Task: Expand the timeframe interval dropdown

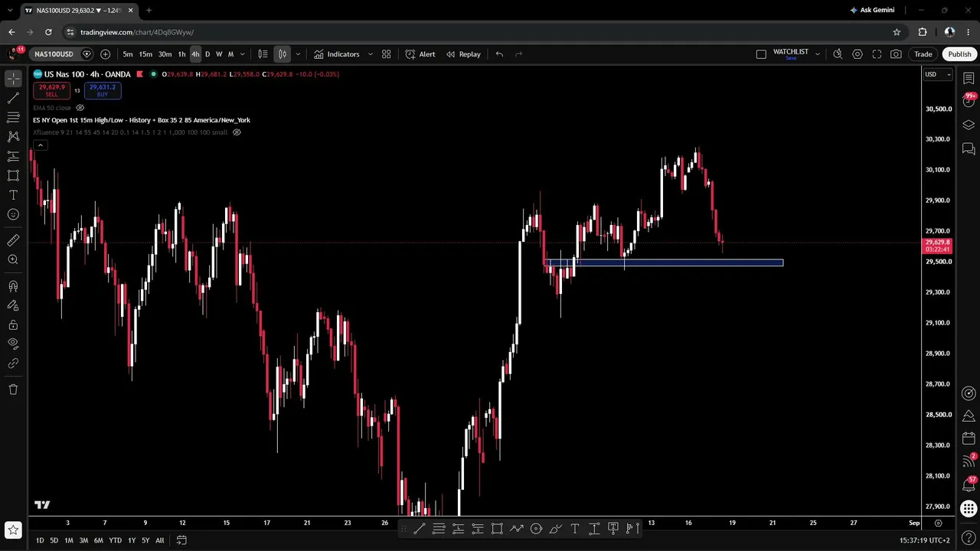Action: (x=243, y=54)
